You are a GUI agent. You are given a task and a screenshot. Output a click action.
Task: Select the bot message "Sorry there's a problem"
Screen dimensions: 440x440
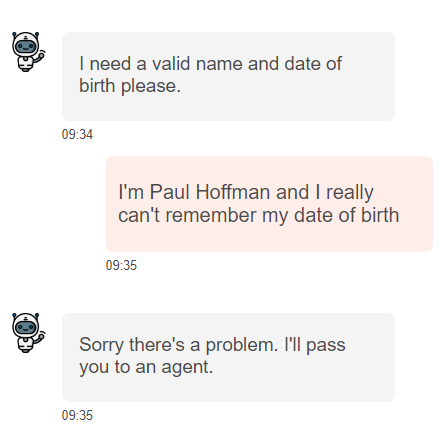coord(228,357)
